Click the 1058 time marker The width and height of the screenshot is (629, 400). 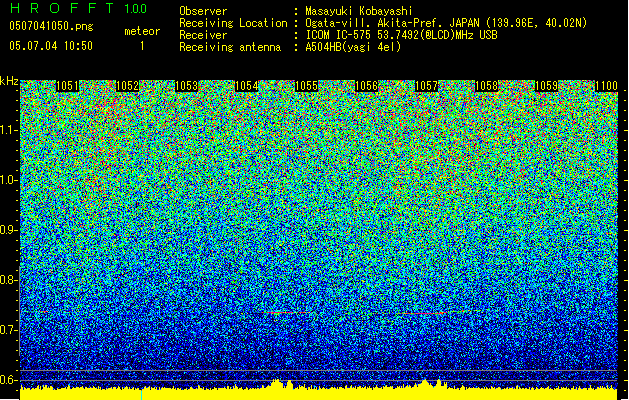486,86
